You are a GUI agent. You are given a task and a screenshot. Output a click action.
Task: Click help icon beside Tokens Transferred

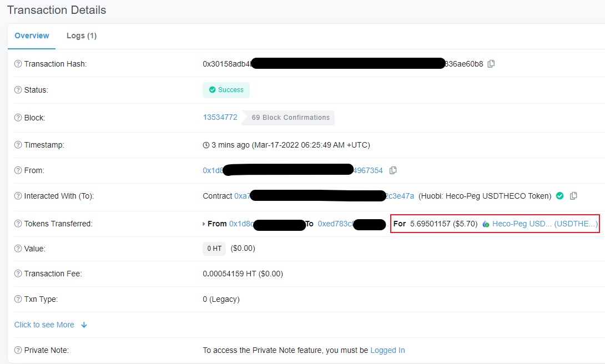click(18, 224)
